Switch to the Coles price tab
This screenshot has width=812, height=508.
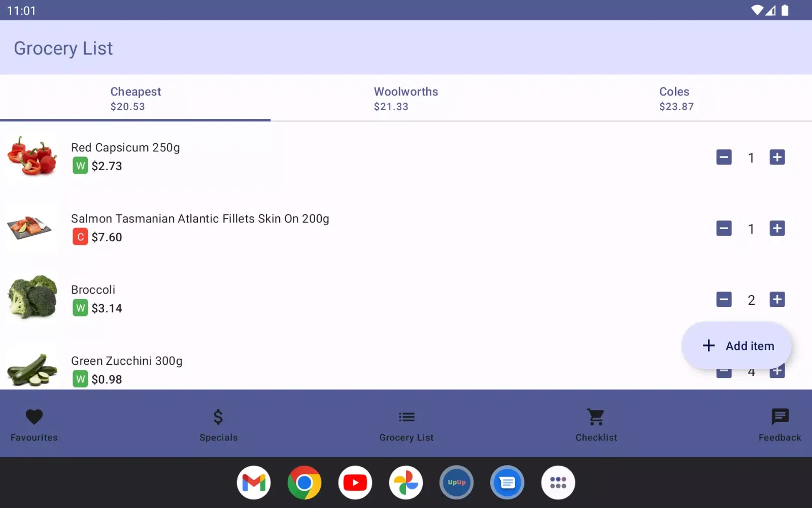[x=676, y=99]
